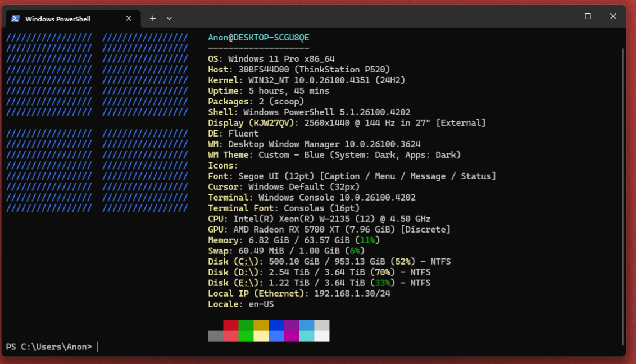The height and width of the screenshot is (364, 636).
Task: Click the Packages: 2 (scoop) line
Action: pyautogui.click(x=256, y=102)
